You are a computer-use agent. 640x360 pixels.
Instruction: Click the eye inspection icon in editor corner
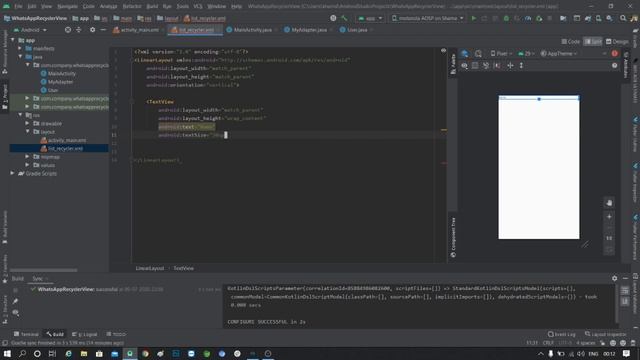click(443, 51)
